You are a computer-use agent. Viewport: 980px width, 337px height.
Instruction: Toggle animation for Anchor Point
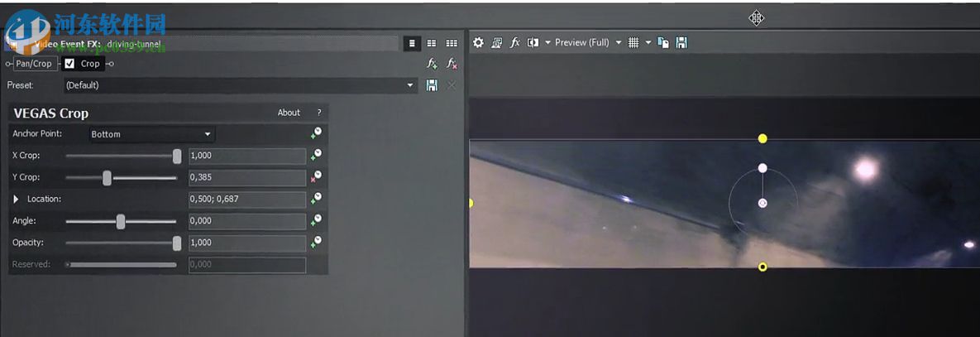(x=316, y=132)
